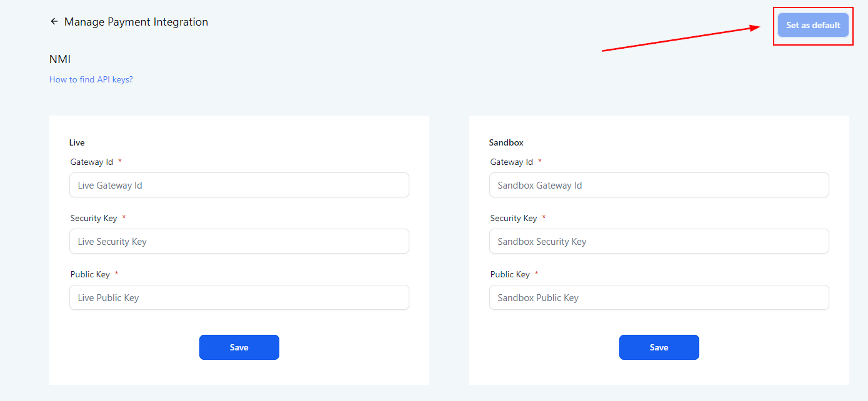Click the Live Security Key input
The image size is (868, 401).
tap(239, 241)
